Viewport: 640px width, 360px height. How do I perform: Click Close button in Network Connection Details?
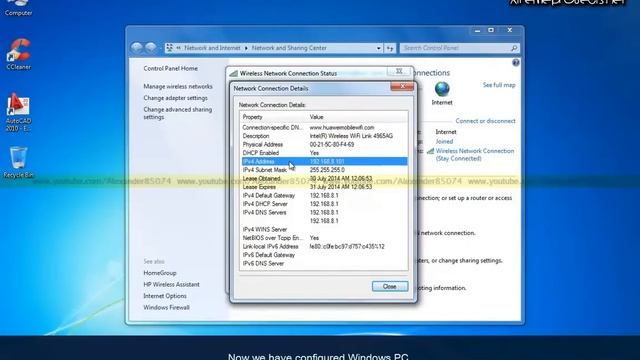pos(390,287)
